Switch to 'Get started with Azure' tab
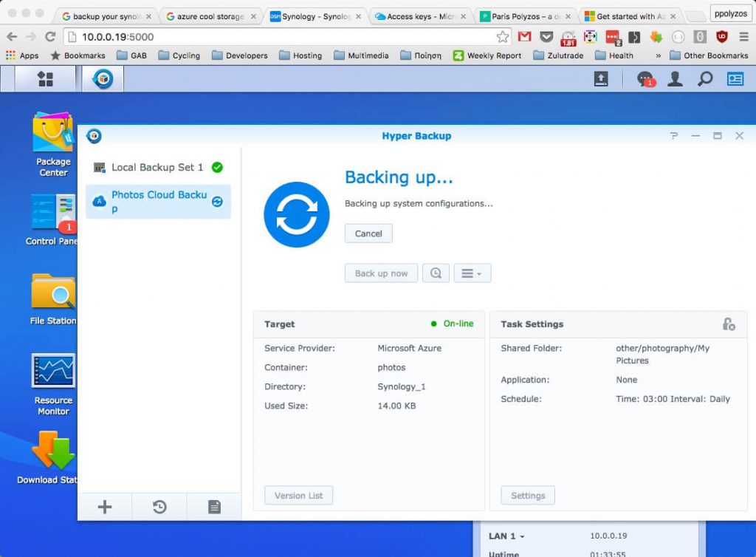This screenshot has width=756, height=557. point(630,16)
